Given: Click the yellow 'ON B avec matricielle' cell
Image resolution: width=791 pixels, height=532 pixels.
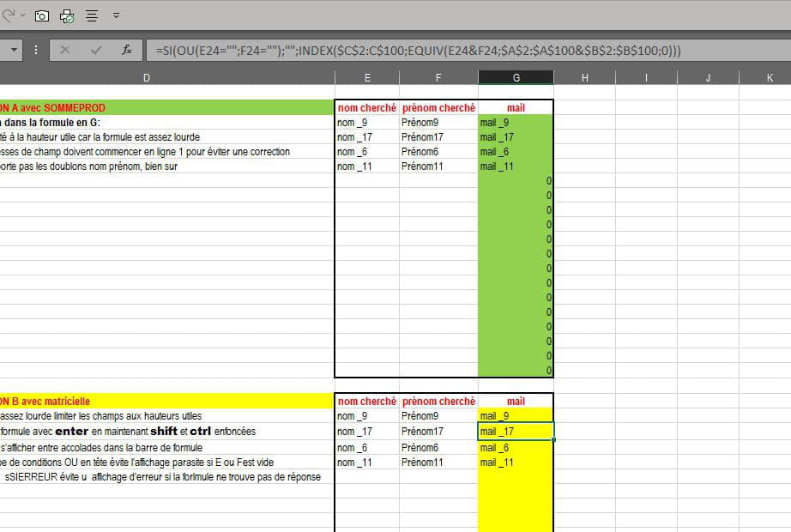Looking at the screenshot, I should pyautogui.click(x=167, y=402).
